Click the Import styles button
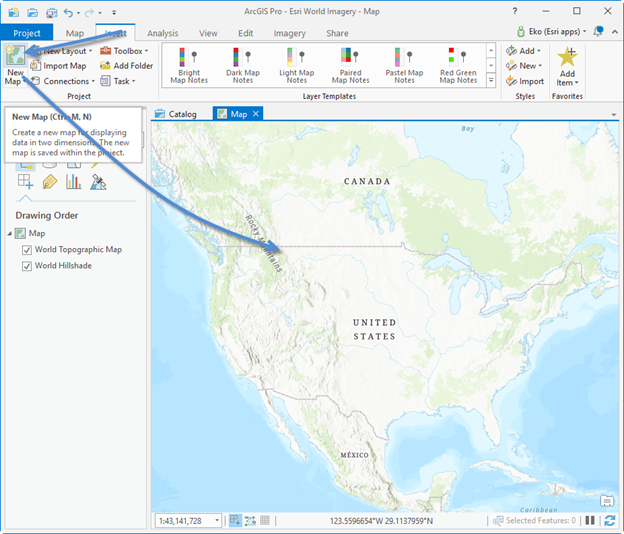 [525, 81]
